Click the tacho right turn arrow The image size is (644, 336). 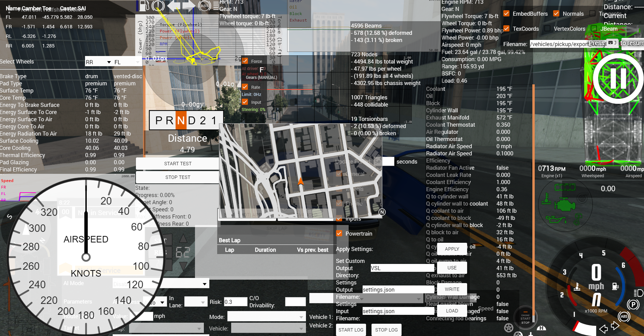[615, 325]
